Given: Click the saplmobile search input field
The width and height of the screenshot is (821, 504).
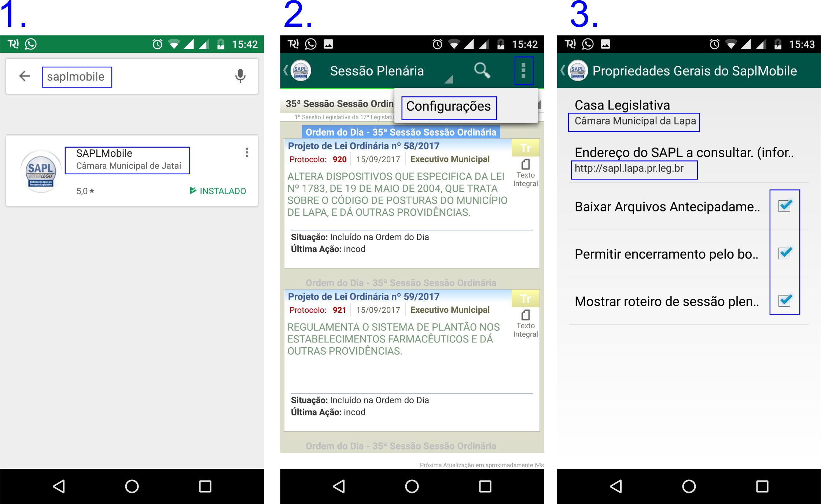Looking at the screenshot, I should 76,77.
